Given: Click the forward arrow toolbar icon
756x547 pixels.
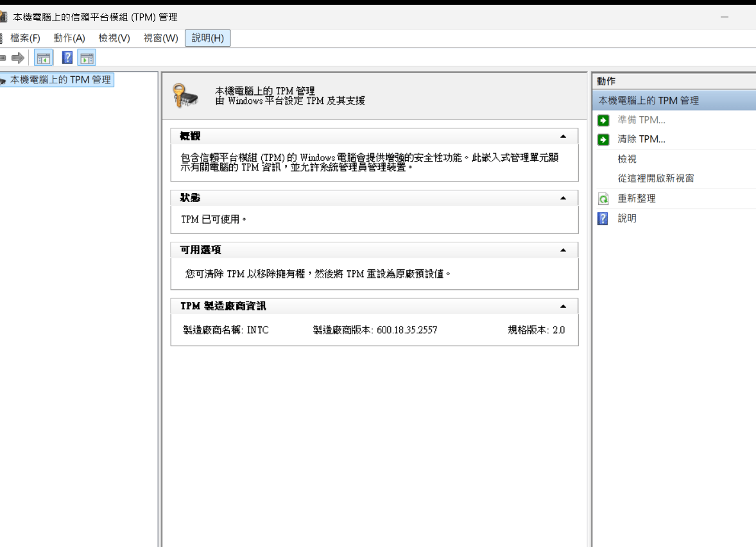Looking at the screenshot, I should click(x=18, y=58).
